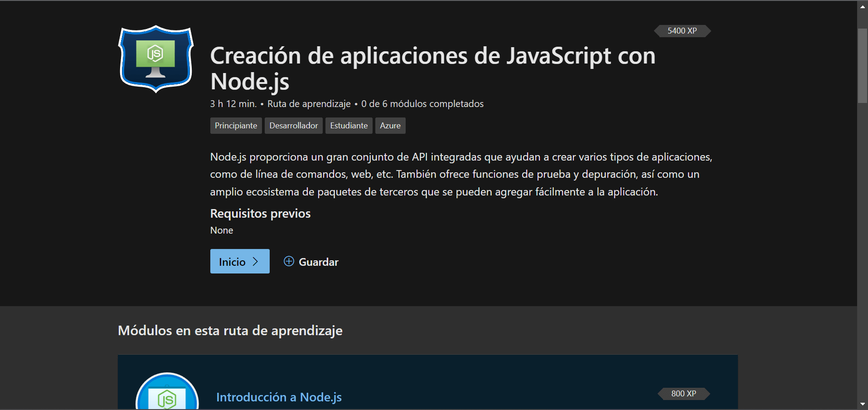This screenshot has height=410, width=868.
Task: Click the Creación de aplicaciones de JavaScript title
Action: (x=433, y=68)
